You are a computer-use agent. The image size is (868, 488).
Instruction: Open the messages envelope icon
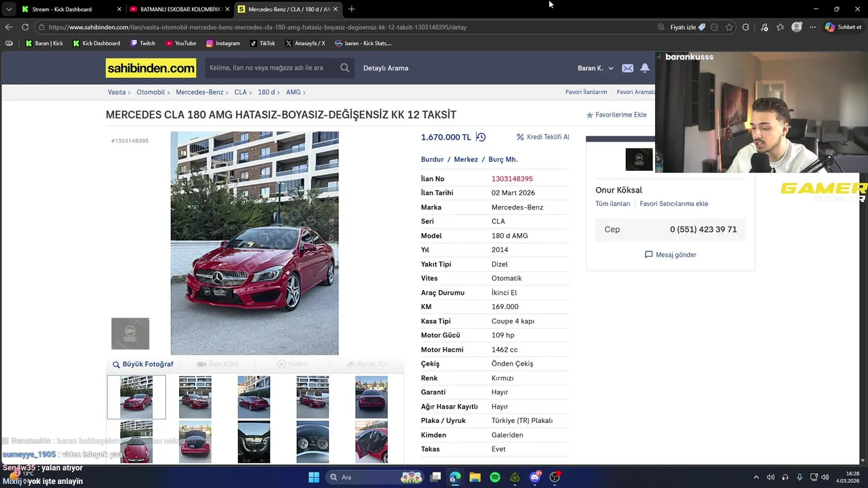tap(627, 68)
